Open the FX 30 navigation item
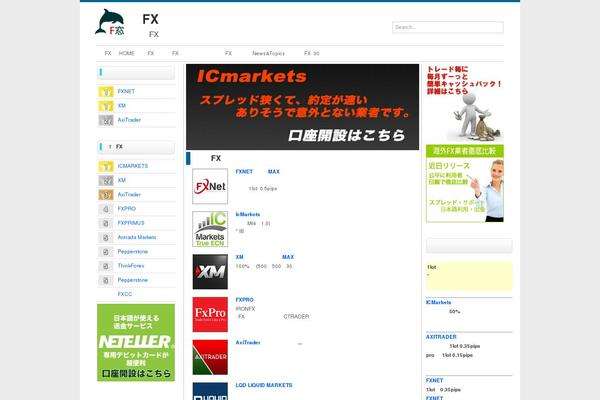This screenshot has width=600, height=400. click(311, 53)
